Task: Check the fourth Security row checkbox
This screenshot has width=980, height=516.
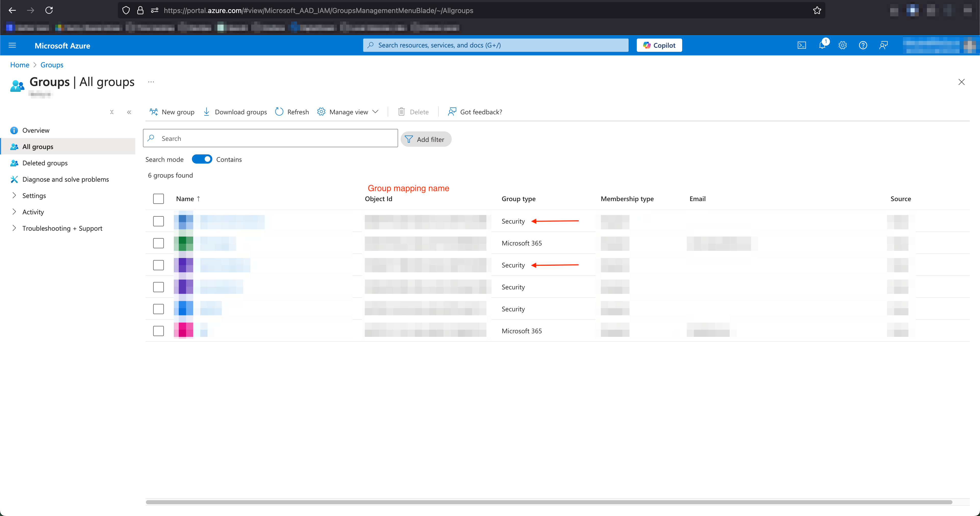Action: point(158,309)
